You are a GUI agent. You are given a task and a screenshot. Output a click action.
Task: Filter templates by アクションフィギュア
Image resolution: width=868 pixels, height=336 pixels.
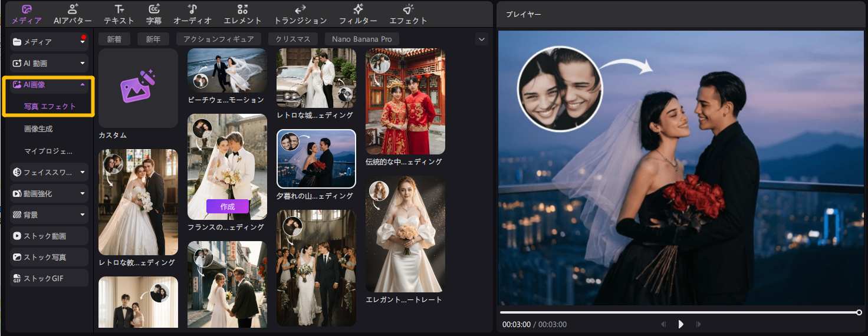(x=219, y=39)
